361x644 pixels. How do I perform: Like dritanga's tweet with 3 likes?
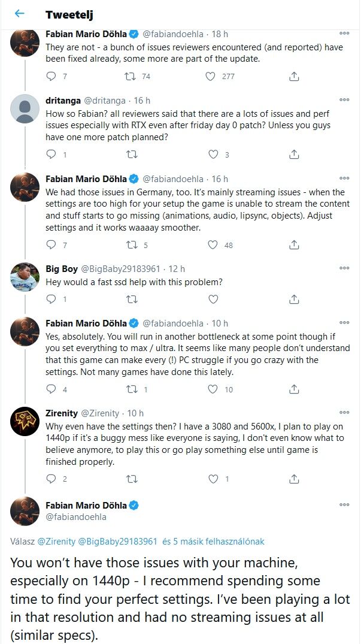(x=213, y=155)
